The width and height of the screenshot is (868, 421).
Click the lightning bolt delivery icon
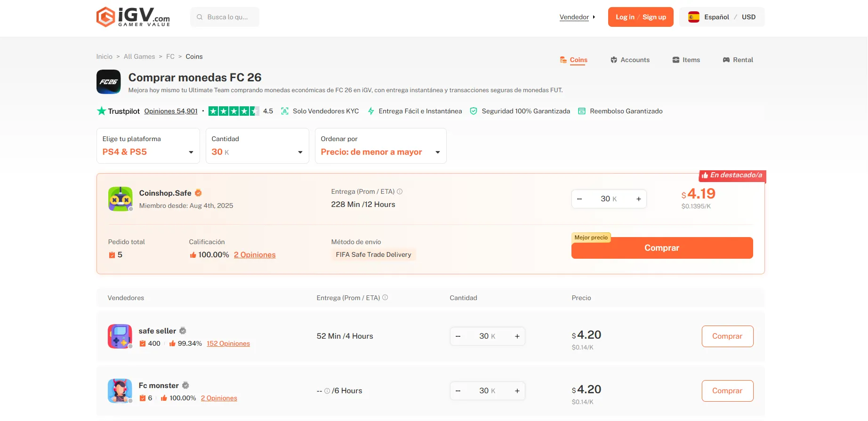pyautogui.click(x=371, y=111)
